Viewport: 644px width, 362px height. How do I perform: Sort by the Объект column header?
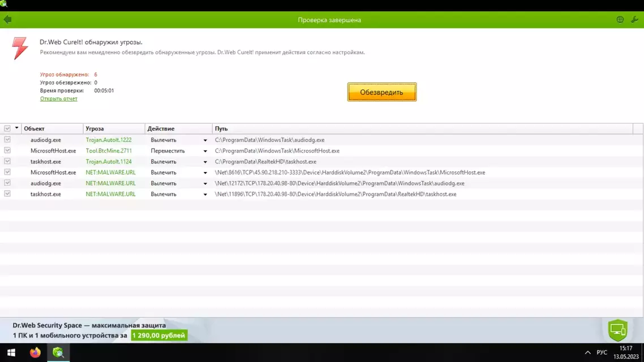click(52, 128)
